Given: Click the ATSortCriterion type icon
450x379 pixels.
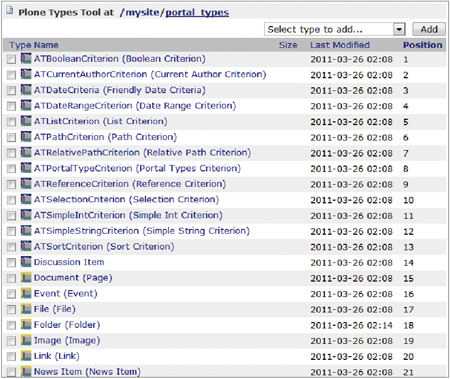Looking at the screenshot, I should 26,246.
